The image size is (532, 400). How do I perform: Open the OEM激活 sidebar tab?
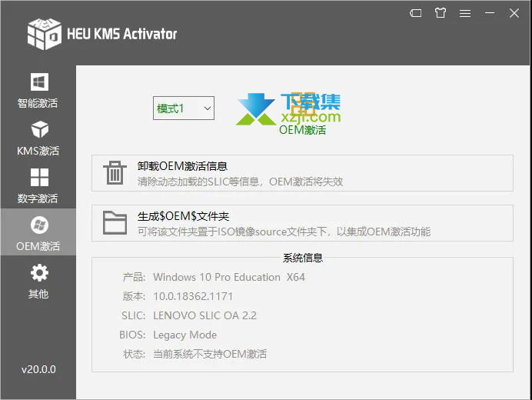(x=38, y=233)
